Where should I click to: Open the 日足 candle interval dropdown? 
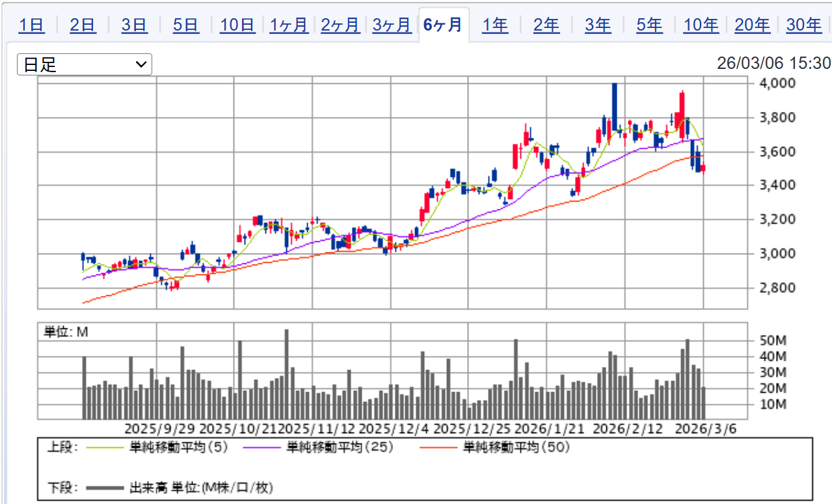(x=85, y=64)
